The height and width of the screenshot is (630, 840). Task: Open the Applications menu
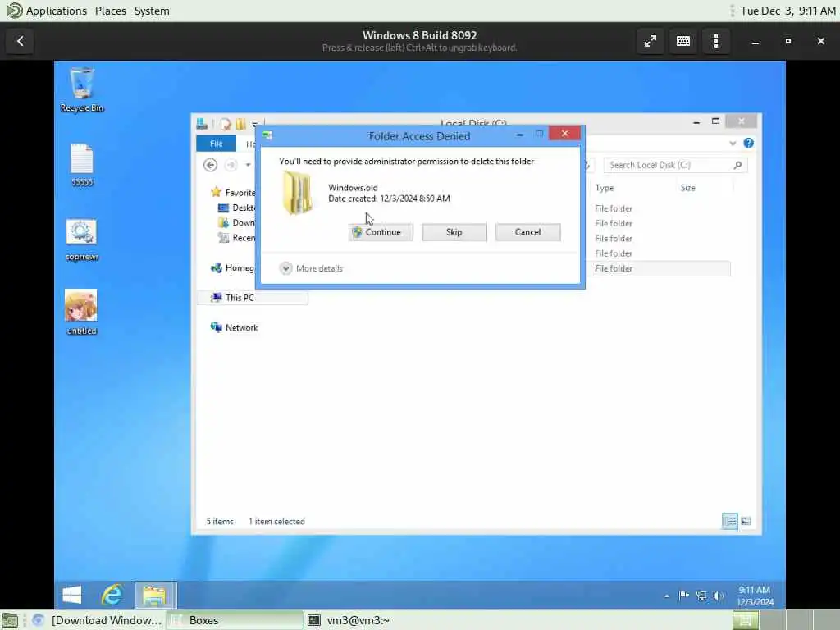(47, 11)
